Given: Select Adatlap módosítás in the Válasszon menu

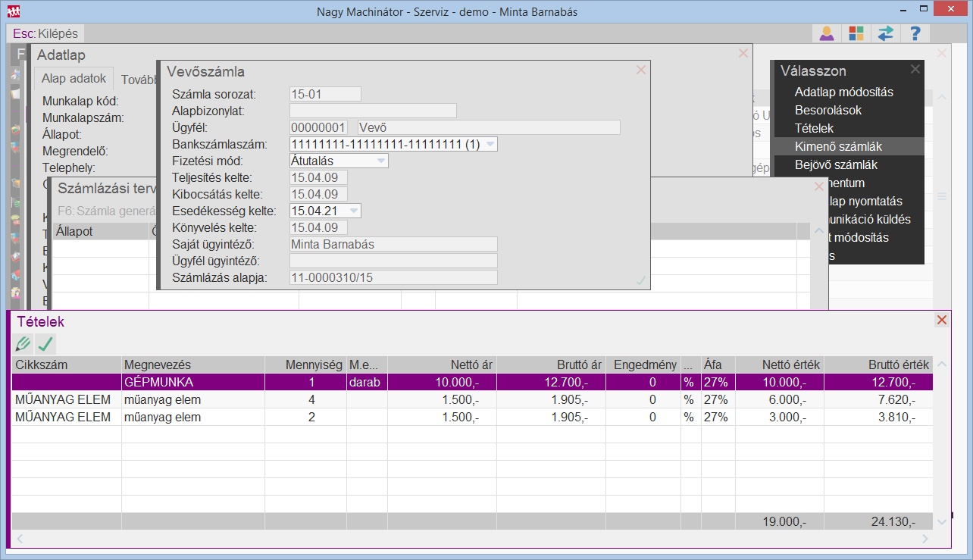Looking at the screenshot, I should [844, 92].
